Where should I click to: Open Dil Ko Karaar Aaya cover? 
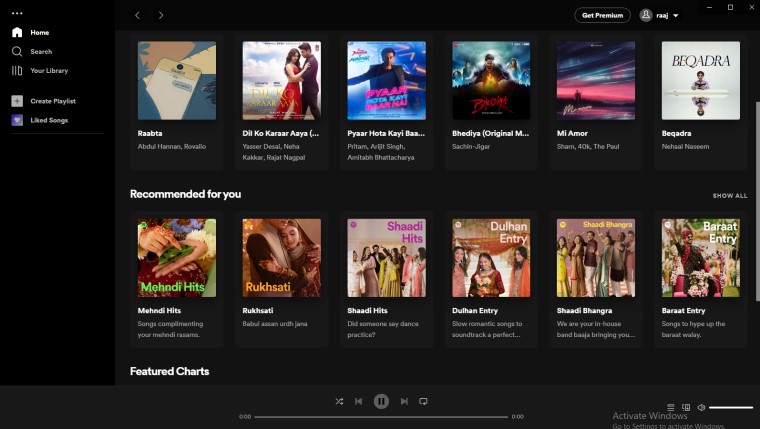point(282,80)
